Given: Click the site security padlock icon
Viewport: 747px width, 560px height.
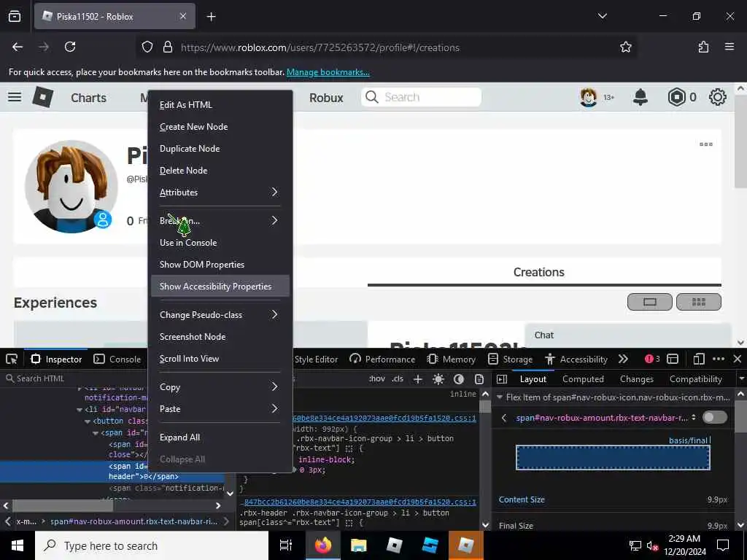Looking at the screenshot, I should (x=167, y=47).
